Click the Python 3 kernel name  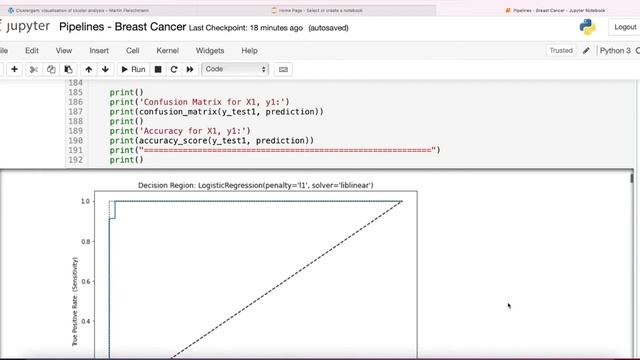point(615,51)
